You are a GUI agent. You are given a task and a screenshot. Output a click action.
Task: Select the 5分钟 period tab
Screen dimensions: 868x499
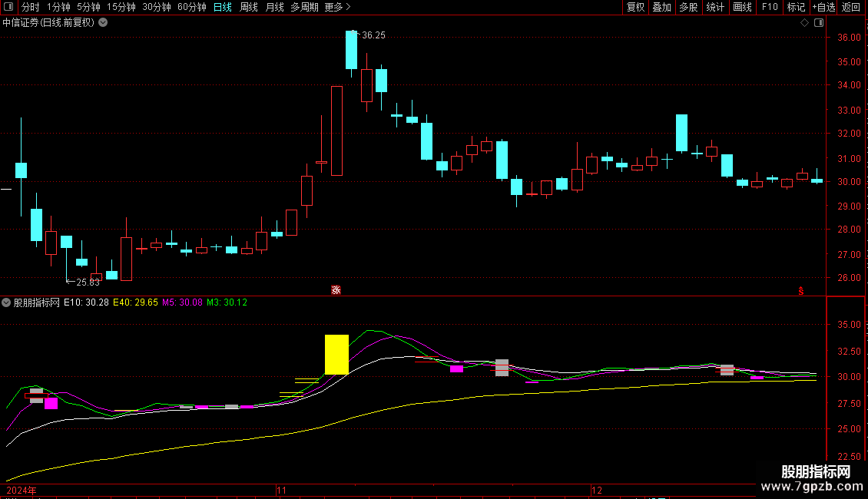click(88, 7)
